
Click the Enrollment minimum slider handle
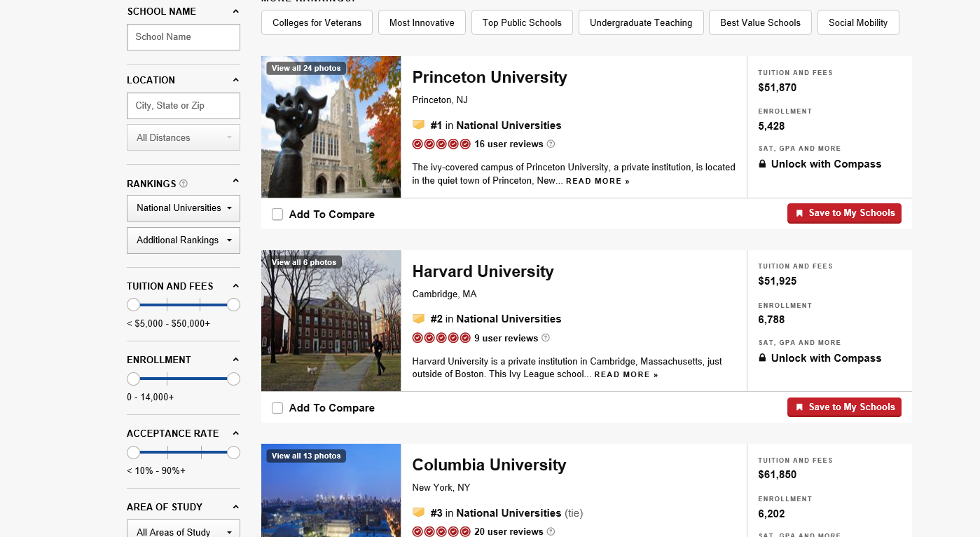(133, 379)
